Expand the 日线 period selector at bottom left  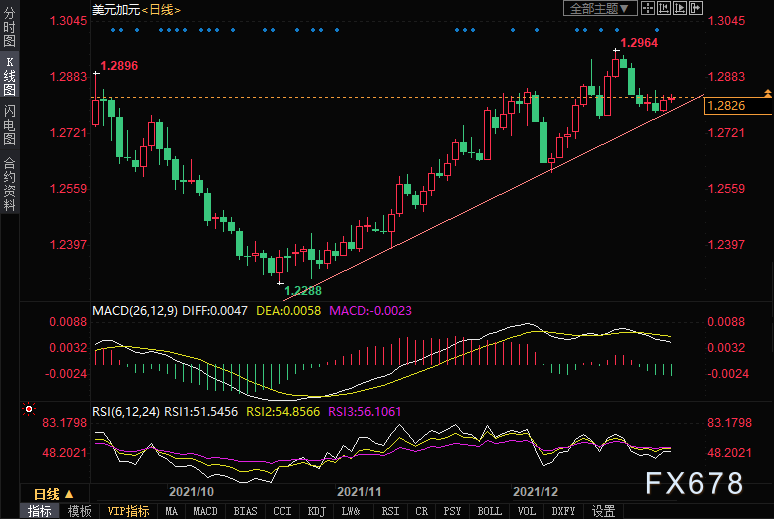pos(54,494)
